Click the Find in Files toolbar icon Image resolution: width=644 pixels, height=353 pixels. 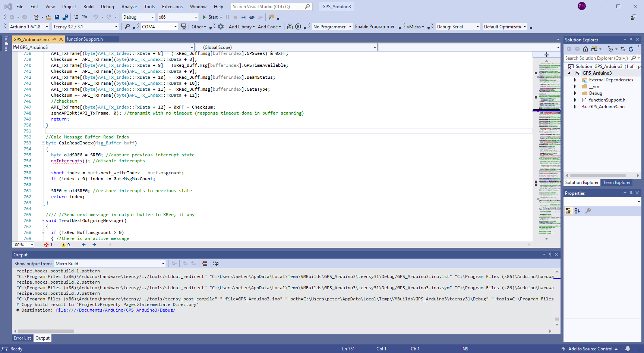pos(271,17)
